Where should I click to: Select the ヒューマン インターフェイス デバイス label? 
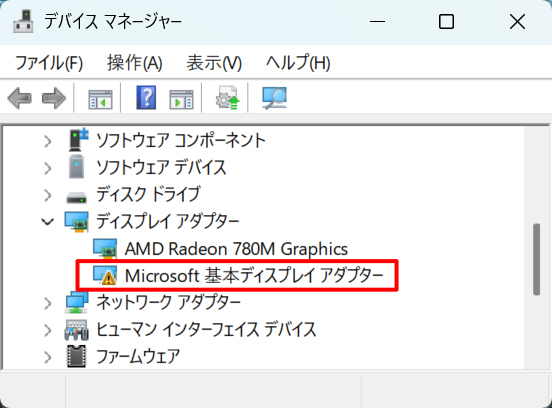coord(206,329)
